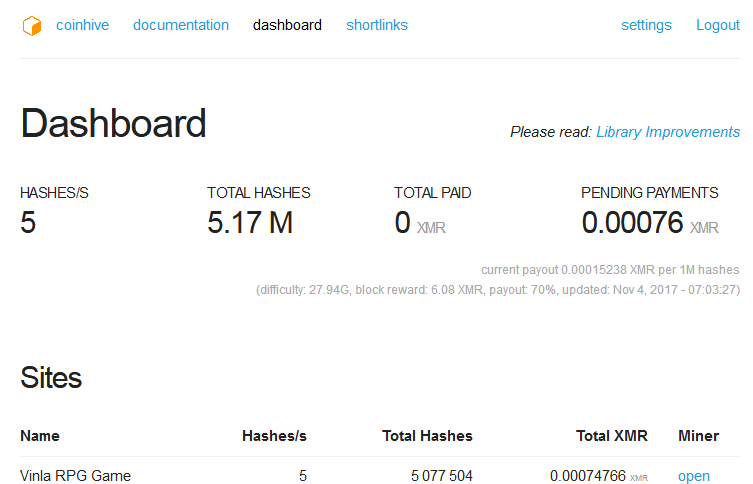
Task: Click the Total XMR column header
Action: (612, 436)
